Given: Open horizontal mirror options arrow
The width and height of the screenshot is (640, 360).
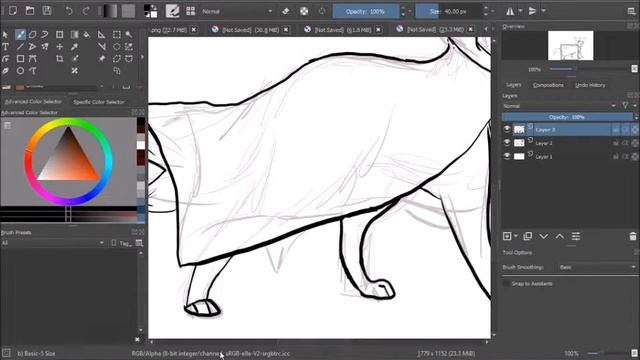Looking at the screenshot, I should pos(520,11).
